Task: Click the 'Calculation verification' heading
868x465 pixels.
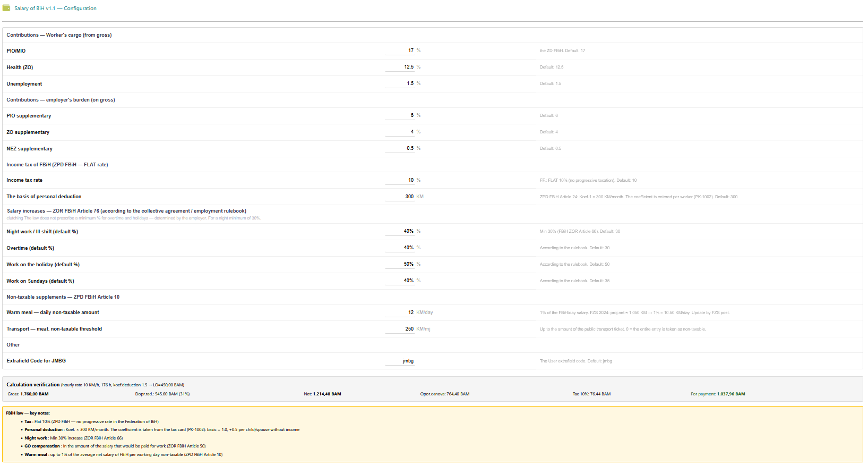Action: (x=33, y=385)
